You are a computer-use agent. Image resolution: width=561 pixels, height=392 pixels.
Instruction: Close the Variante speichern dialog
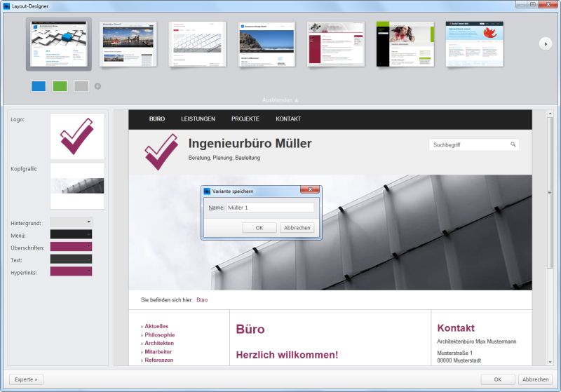(x=310, y=189)
